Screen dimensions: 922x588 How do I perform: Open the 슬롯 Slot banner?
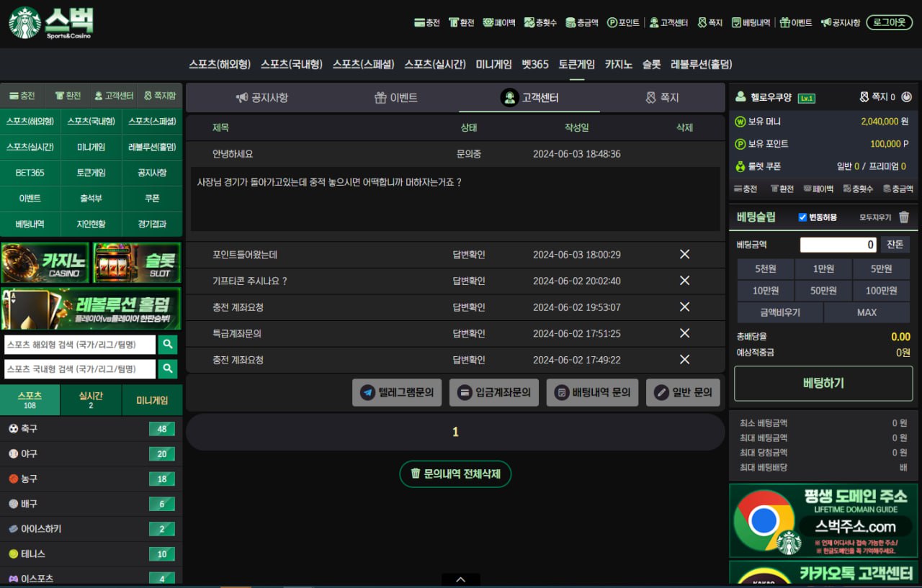tap(137, 263)
